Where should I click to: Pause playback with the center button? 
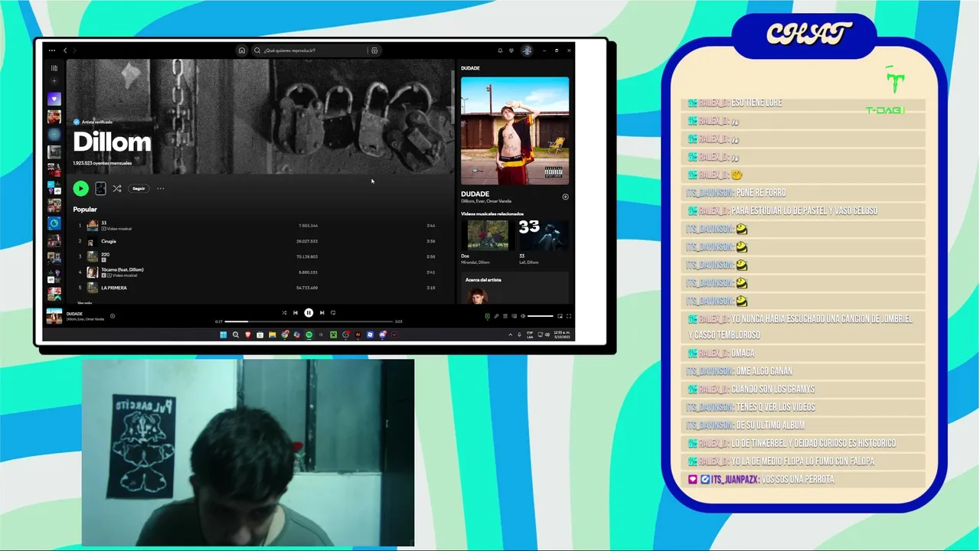point(309,312)
